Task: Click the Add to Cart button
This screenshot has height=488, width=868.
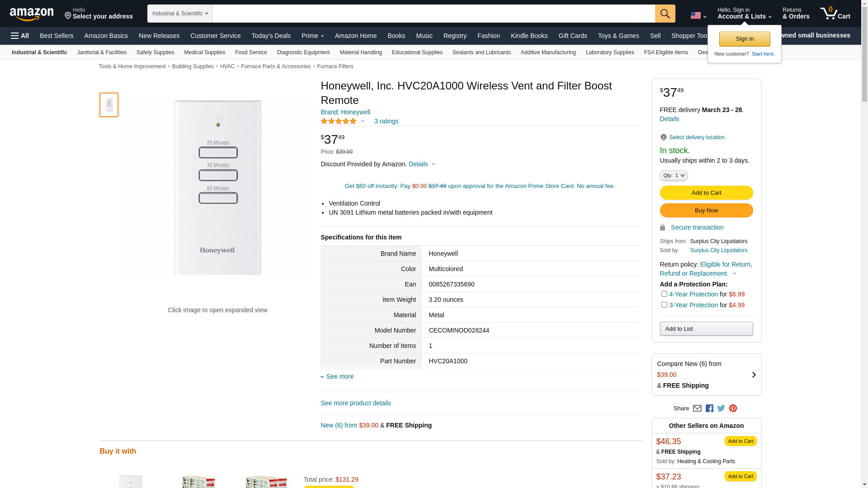Action: click(706, 193)
